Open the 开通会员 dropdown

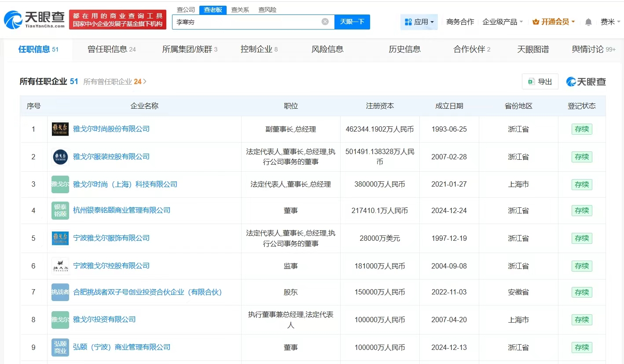coord(573,22)
